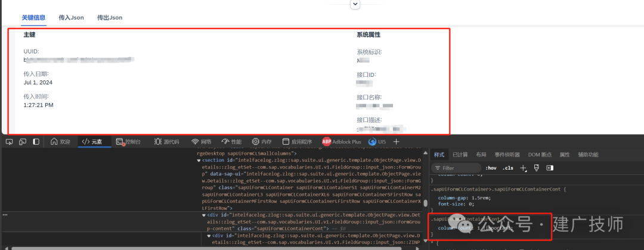Open the DOM 断点 breakpoints tab
This screenshot has width=644, height=250.
540,155
